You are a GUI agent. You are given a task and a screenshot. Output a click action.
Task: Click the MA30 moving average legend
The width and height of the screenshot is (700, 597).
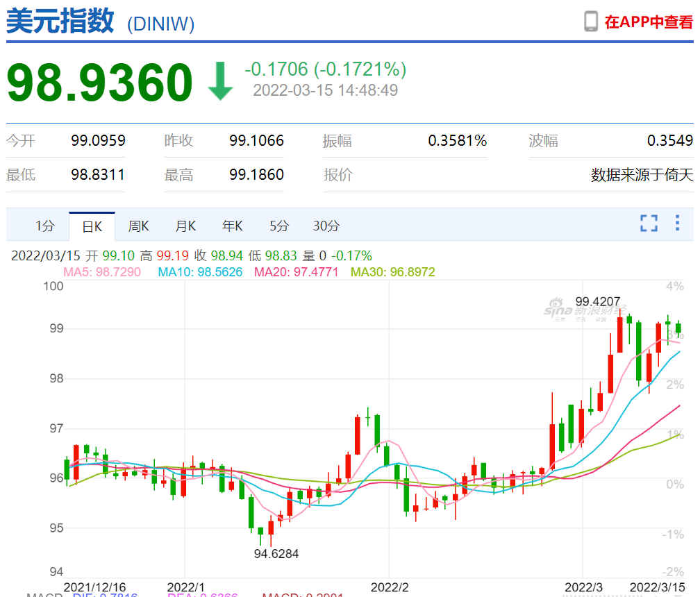392,271
